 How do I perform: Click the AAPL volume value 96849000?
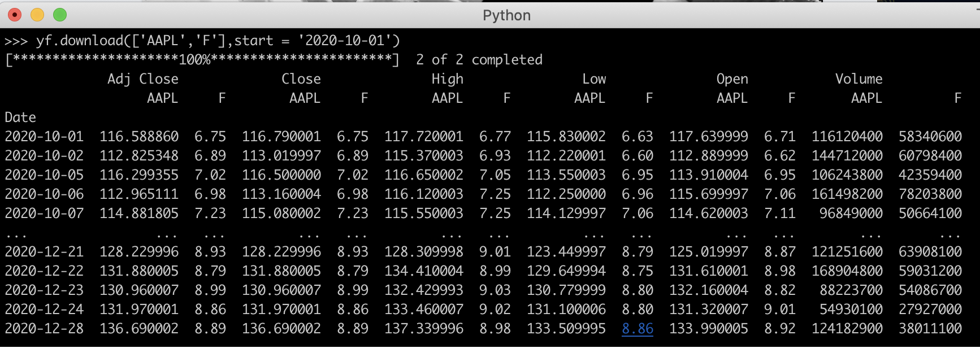coord(851,214)
